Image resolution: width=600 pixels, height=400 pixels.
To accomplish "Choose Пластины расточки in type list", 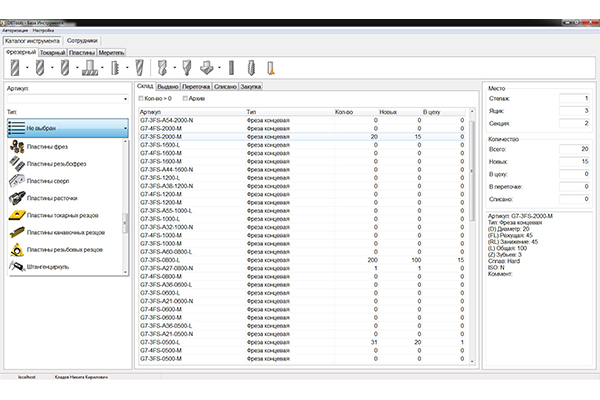I will click(x=66, y=198).
